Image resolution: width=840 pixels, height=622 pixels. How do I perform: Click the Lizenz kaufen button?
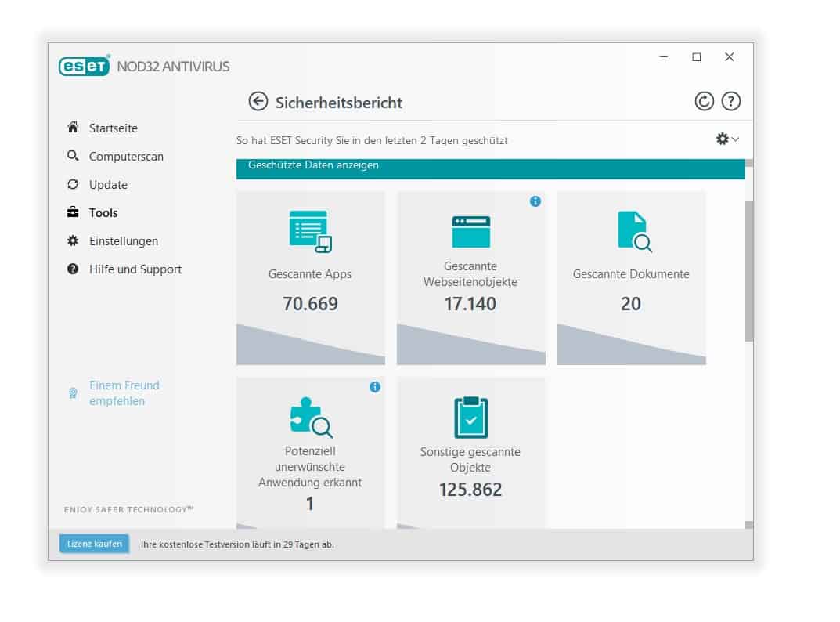point(94,544)
